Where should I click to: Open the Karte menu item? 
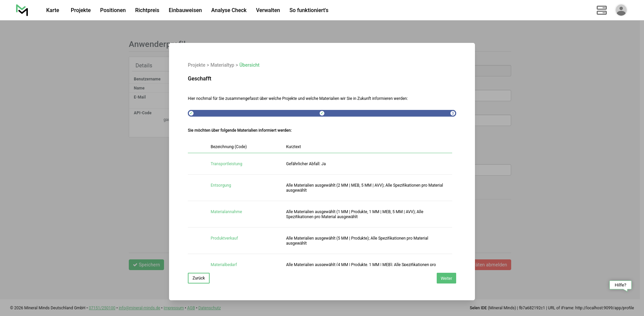pos(53,10)
